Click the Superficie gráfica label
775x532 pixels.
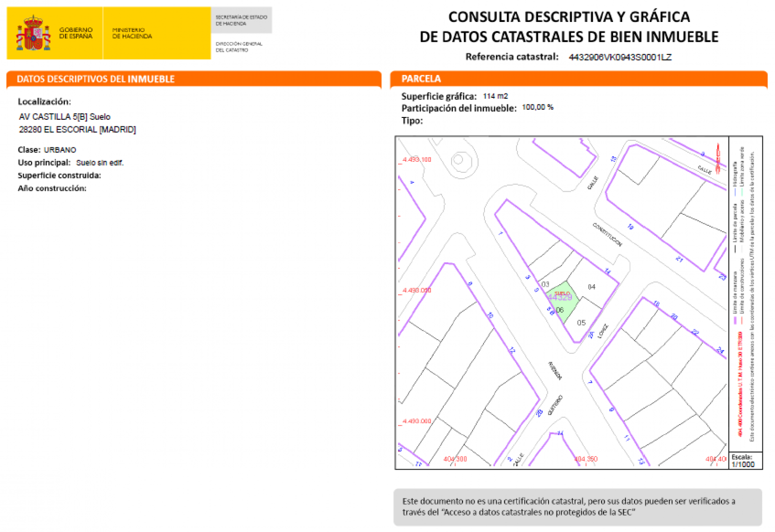[x=439, y=96]
